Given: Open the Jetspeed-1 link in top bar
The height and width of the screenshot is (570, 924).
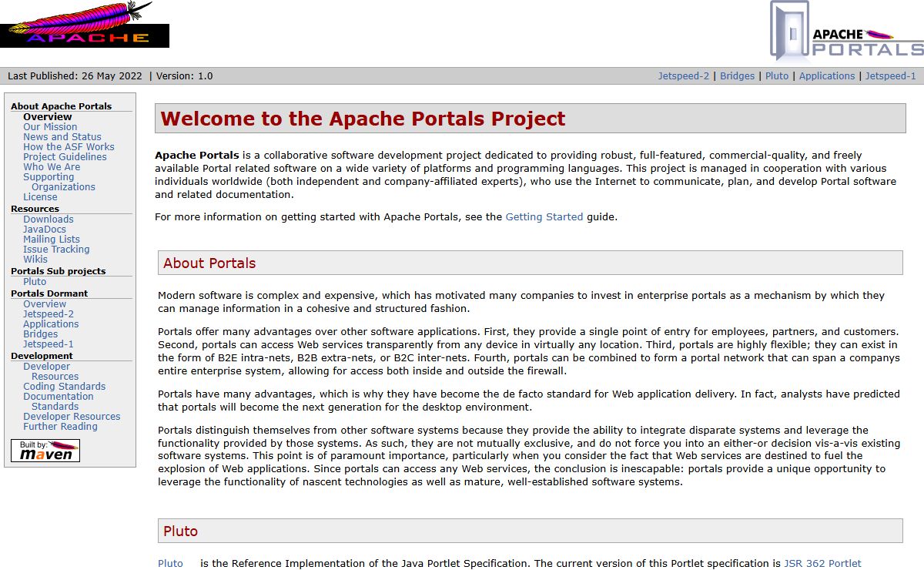Looking at the screenshot, I should [891, 76].
